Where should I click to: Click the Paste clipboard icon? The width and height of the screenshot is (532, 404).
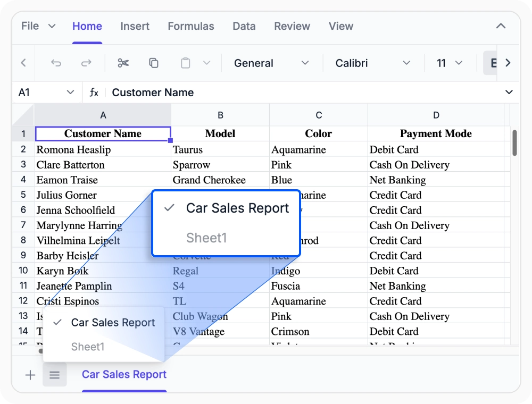point(185,63)
